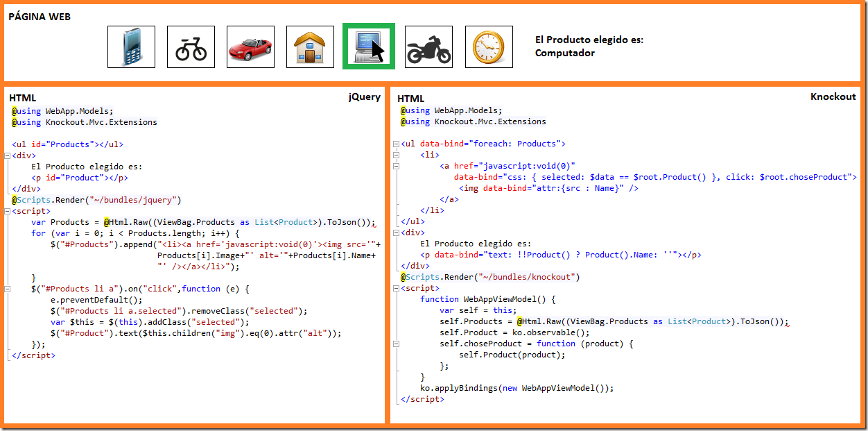
Task: Select the house product icon
Action: coord(310,47)
